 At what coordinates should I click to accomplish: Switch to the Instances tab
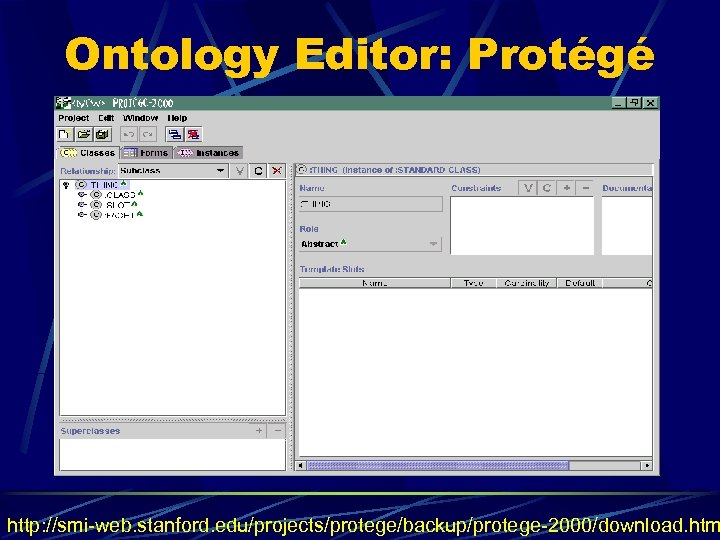pos(209,152)
